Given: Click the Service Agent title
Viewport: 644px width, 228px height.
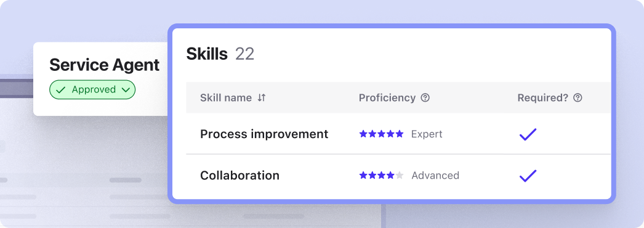Looking at the screenshot, I should pyautogui.click(x=104, y=65).
